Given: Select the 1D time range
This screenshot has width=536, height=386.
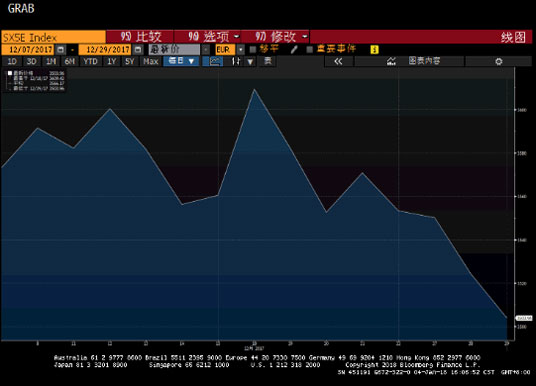Looking at the screenshot, I should [x=12, y=62].
